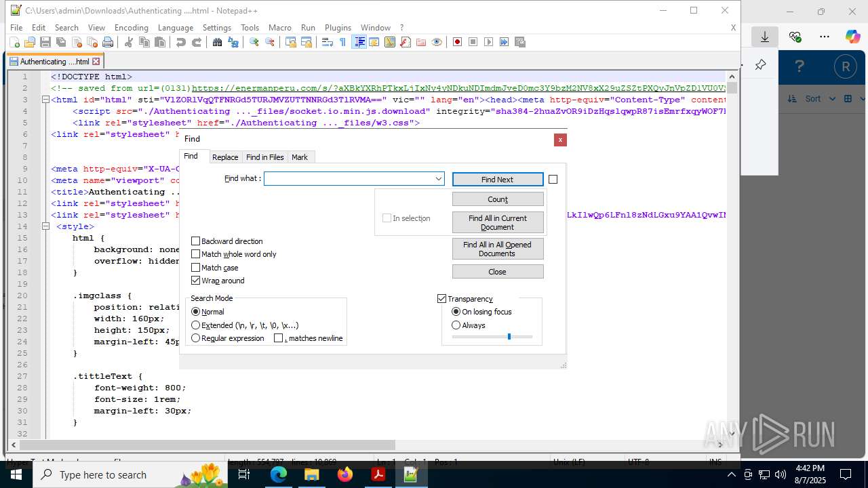Close current document toolbar icon
The image size is (868, 488).
click(76, 42)
